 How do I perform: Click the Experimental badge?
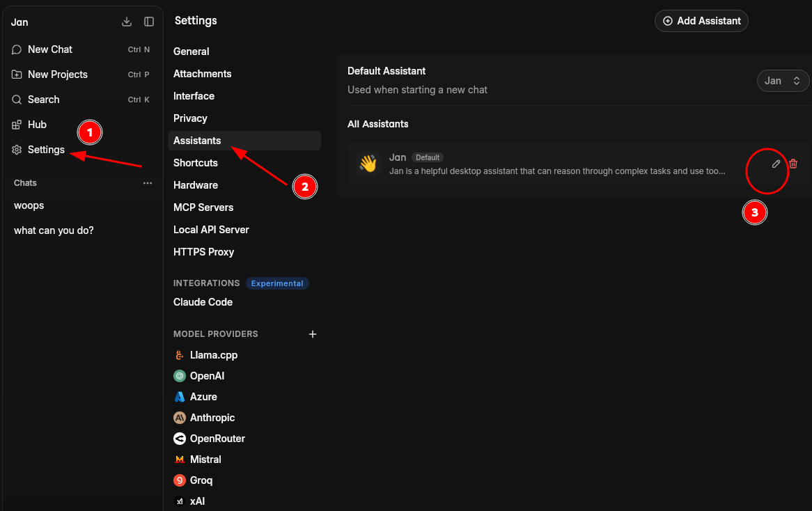click(x=277, y=284)
